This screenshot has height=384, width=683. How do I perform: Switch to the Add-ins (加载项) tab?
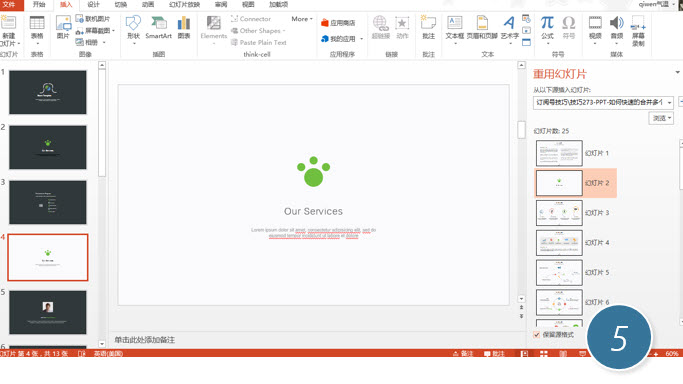[278, 4]
